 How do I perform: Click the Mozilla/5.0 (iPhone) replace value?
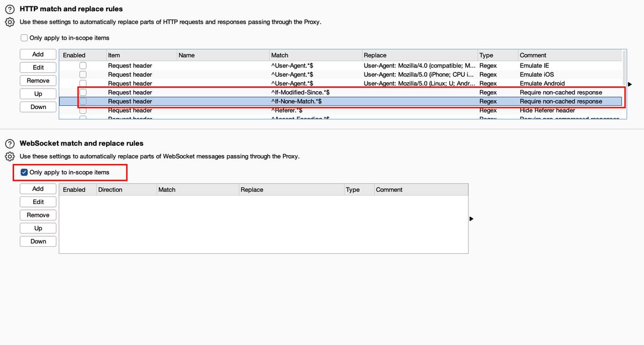pos(419,75)
